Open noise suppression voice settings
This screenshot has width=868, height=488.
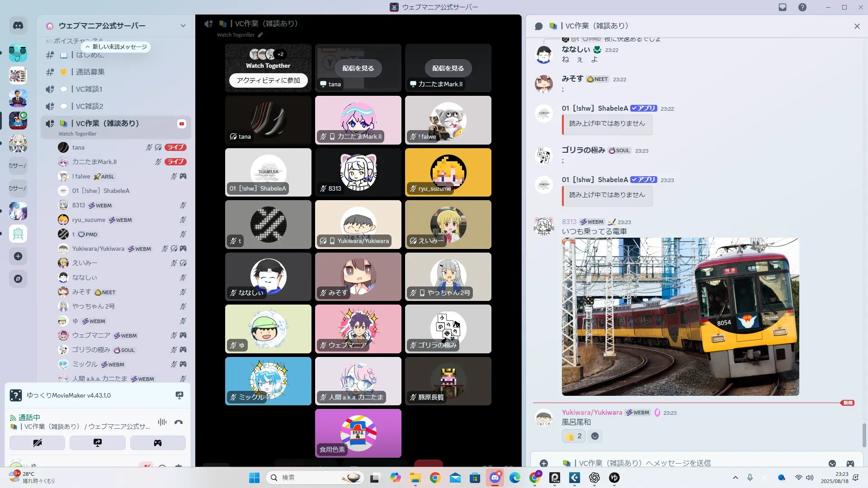(162, 422)
